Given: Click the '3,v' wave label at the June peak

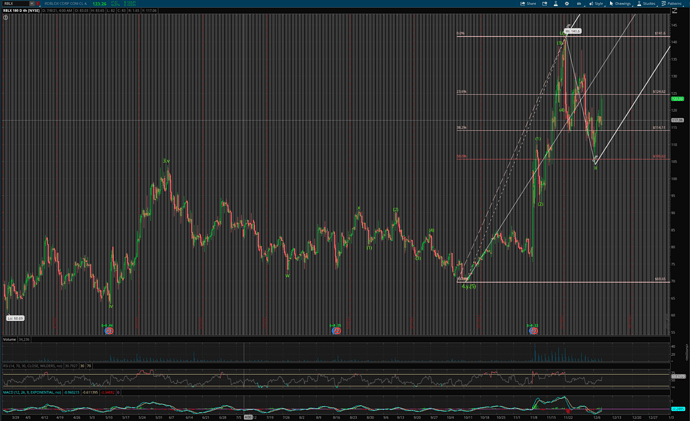Looking at the screenshot, I should click(166, 161).
